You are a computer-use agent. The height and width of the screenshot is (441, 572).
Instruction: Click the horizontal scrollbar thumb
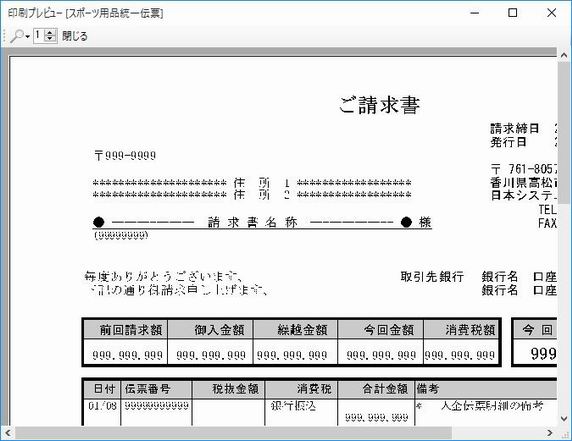click(233, 433)
